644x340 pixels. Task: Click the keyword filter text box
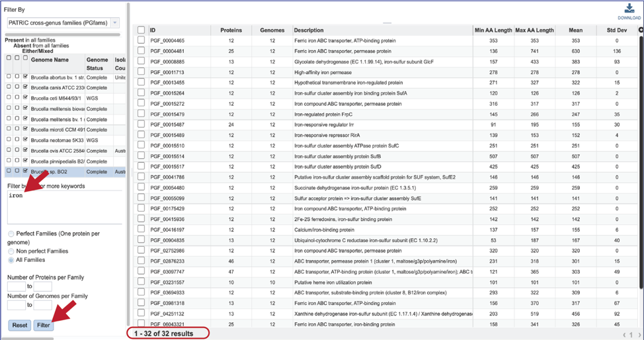tap(63, 207)
